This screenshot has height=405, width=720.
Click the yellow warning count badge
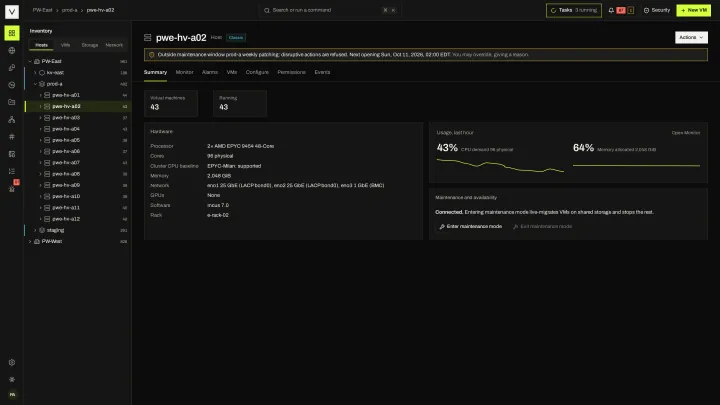click(630, 10)
